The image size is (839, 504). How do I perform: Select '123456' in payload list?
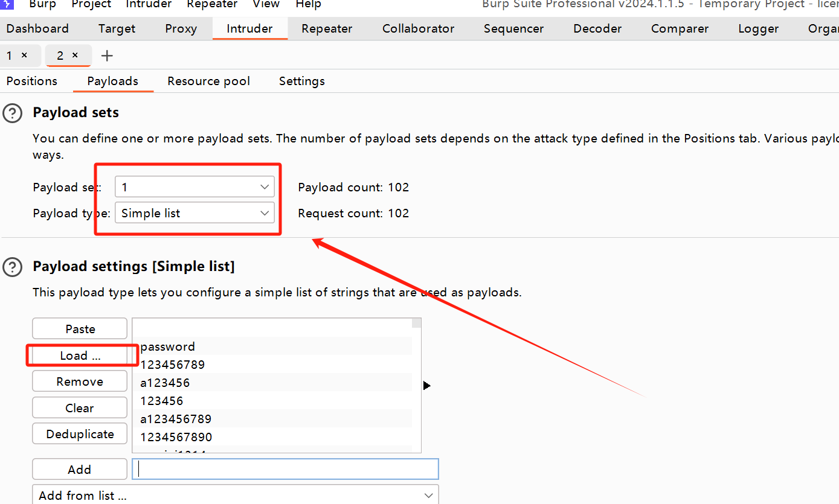[272, 401]
